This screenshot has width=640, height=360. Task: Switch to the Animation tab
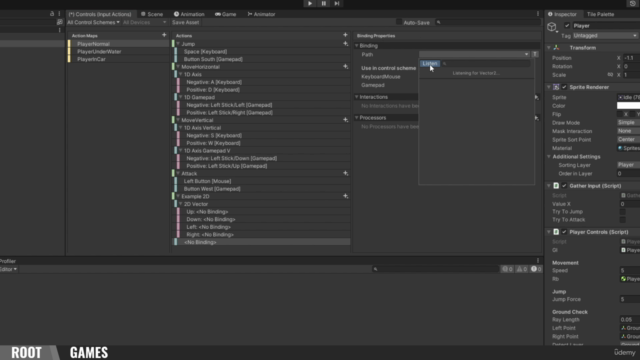click(189, 14)
